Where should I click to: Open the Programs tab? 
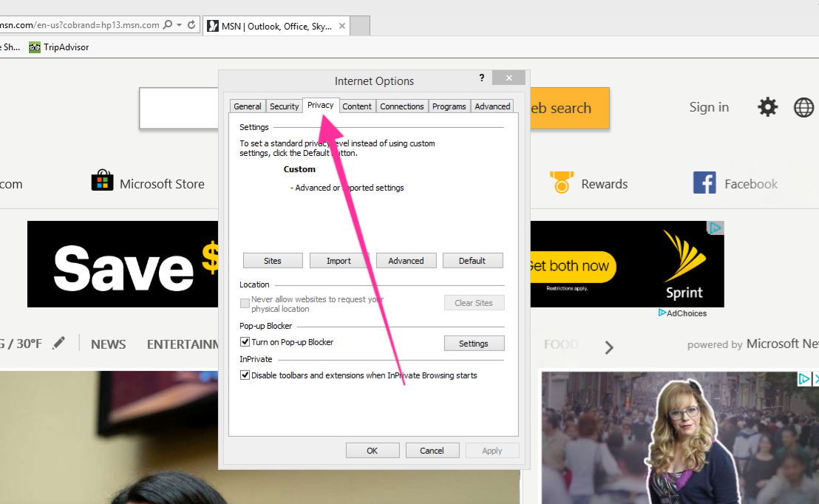pos(449,106)
